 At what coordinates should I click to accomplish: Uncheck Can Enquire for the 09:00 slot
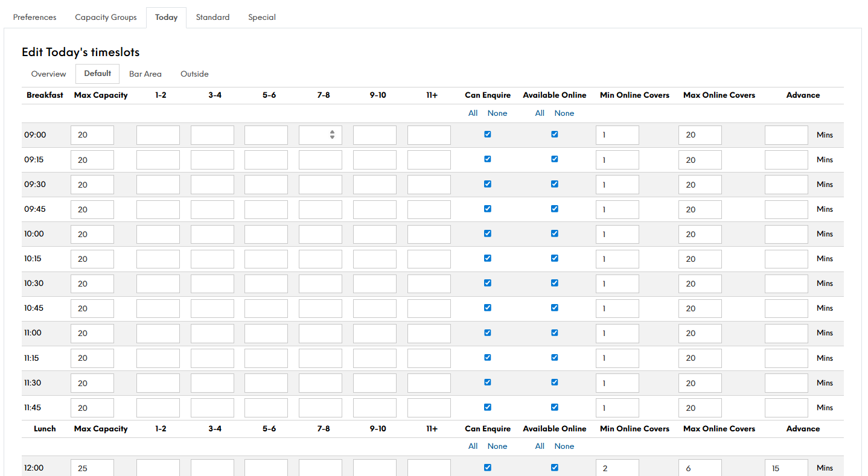tap(488, 135)
